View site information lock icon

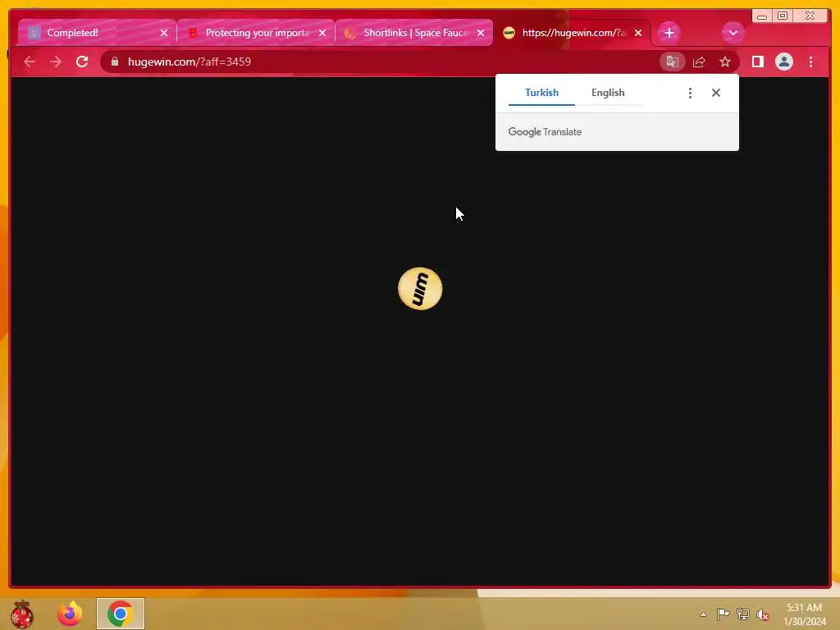[x=115, y=62]
